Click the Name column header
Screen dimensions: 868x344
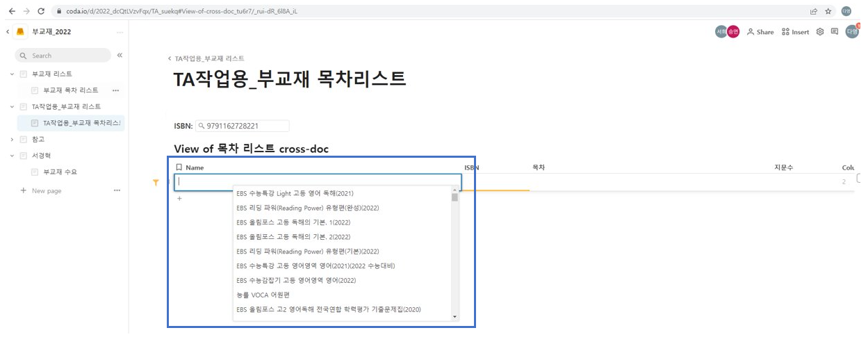(195, 167)
